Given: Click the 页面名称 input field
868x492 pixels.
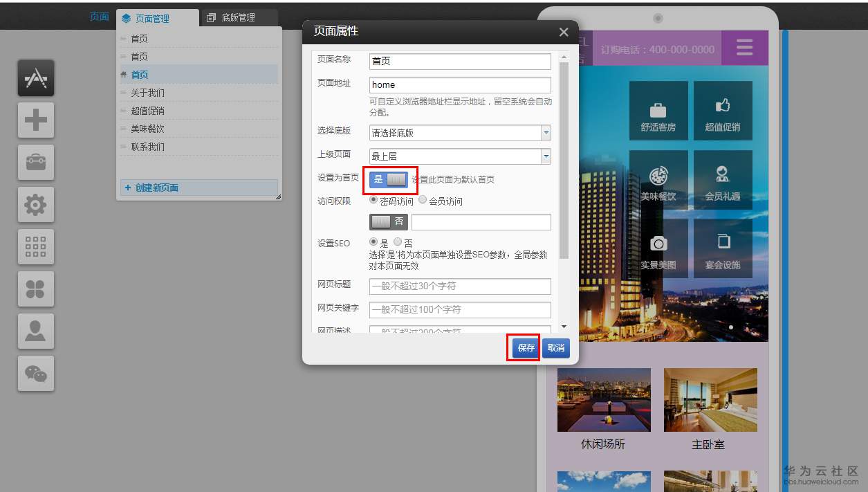Looking at the screenshot, I should coord(460,61).
